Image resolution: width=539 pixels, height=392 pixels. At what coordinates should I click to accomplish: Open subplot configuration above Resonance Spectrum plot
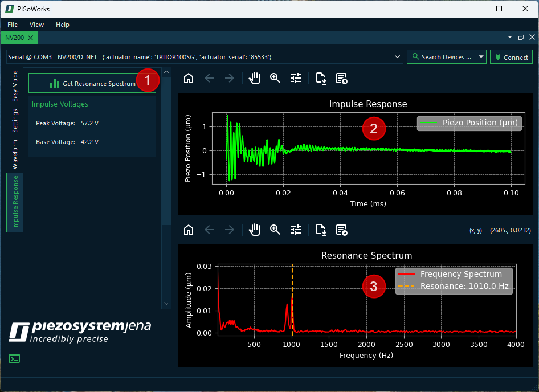[296, 230]
